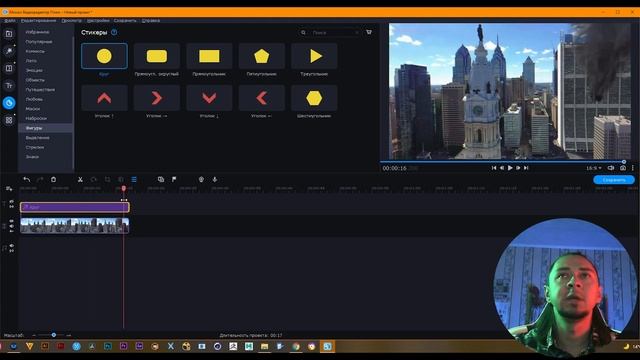This screenshot has width=640, height=360.
Task: Select the yellow pentagon sticker
Action: 262,56
